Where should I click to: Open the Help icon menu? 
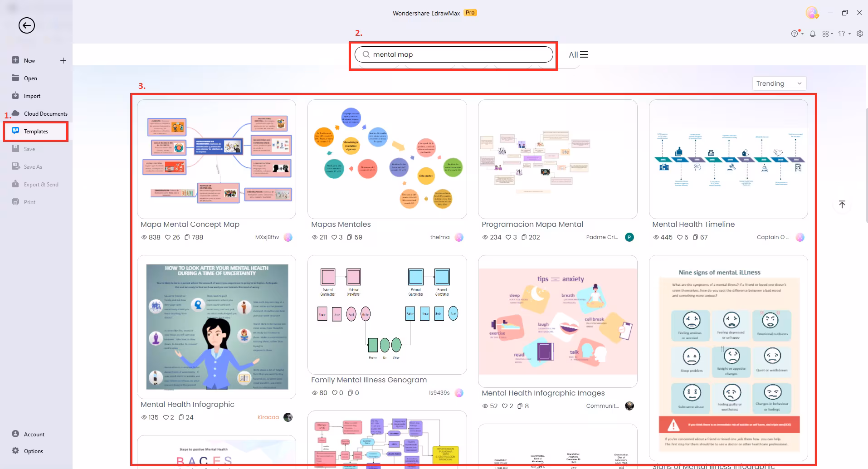coord(795,34)
